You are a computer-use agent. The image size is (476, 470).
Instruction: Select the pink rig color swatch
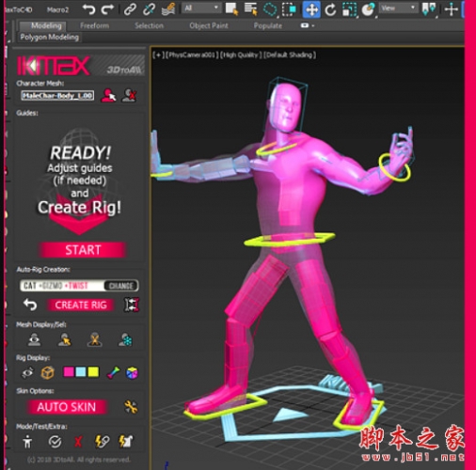point(69,372)
